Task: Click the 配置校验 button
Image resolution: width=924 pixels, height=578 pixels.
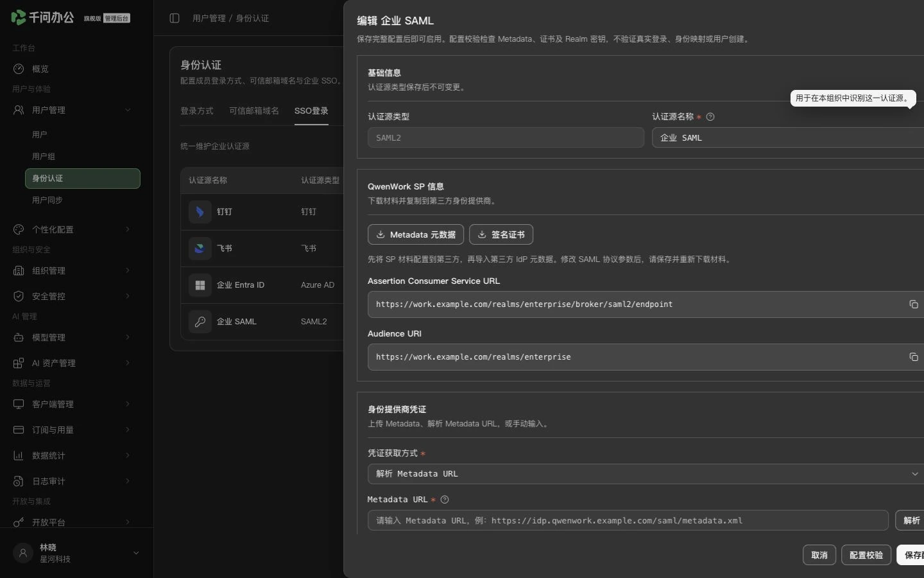Action: [866, 555]
